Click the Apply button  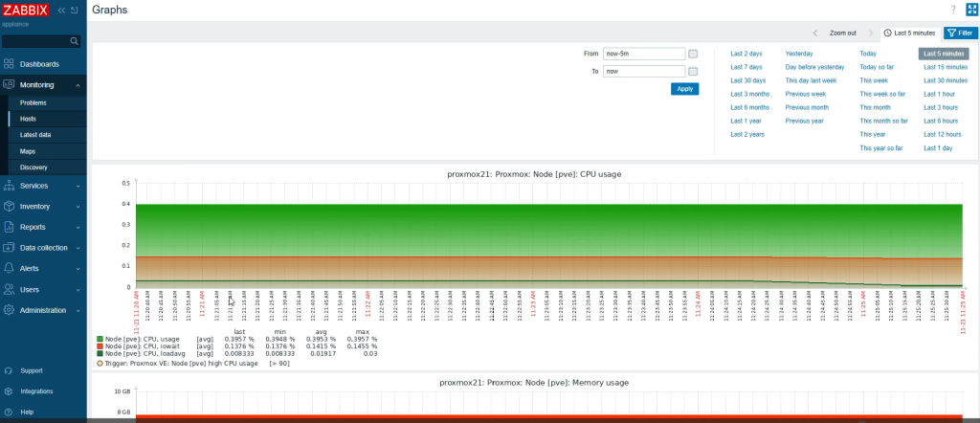(684, 89)
